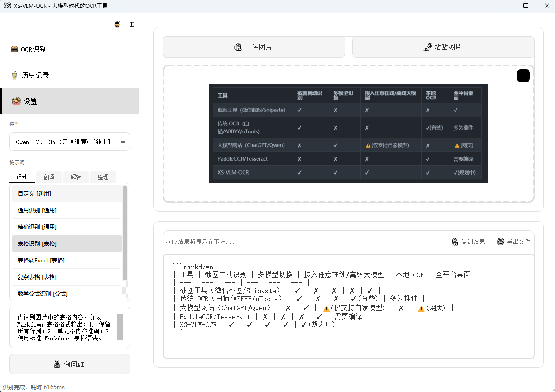Click the copy icon beside 复制结果
Screen dimensions: 555x392
point(455,242)
